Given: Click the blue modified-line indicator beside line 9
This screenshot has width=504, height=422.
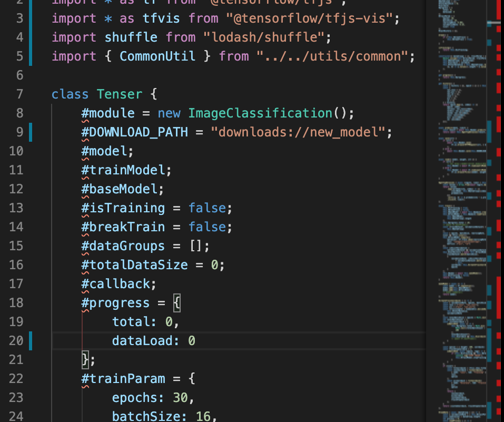Looking at the screenshot, I should [x=31, y=132].
